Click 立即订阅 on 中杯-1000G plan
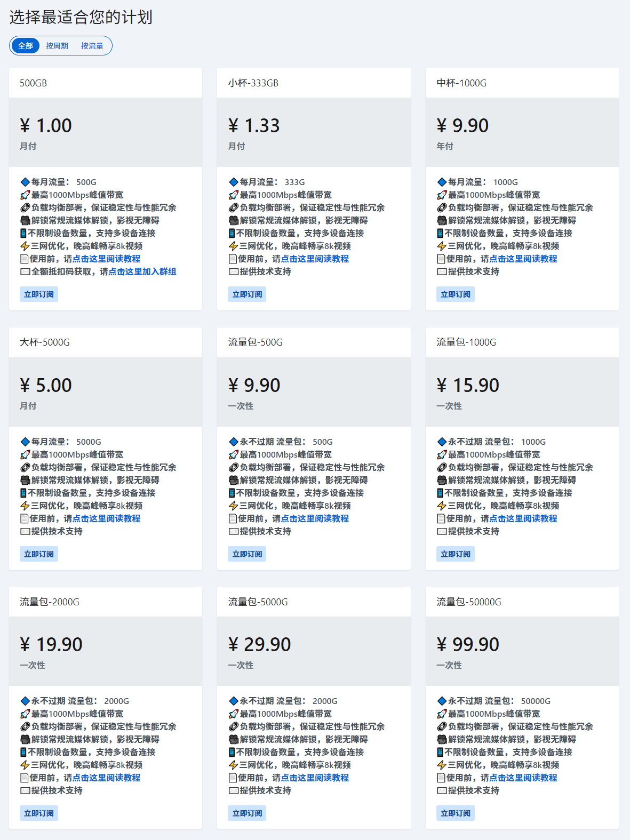 pos(456,294)
